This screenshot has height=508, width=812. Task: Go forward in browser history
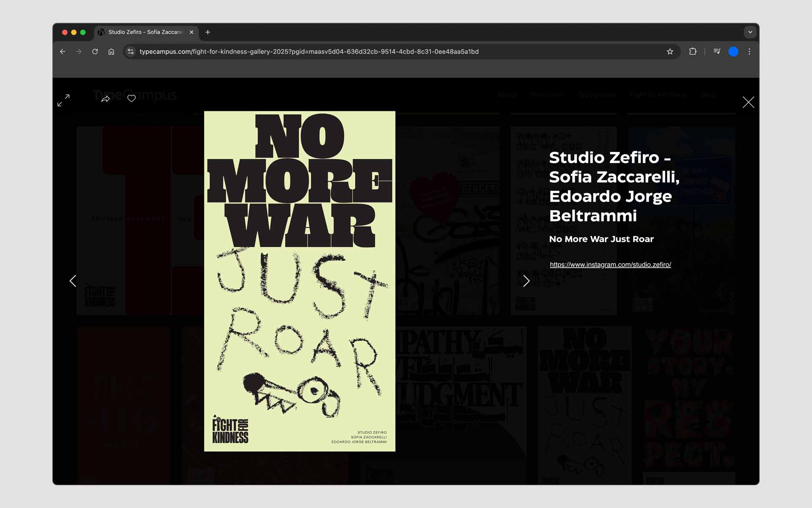click(79, 52)
